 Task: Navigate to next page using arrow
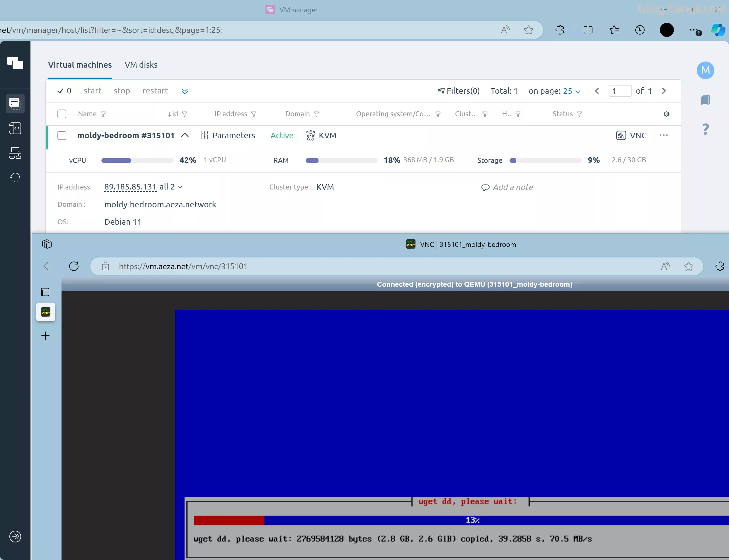[664, 91]
